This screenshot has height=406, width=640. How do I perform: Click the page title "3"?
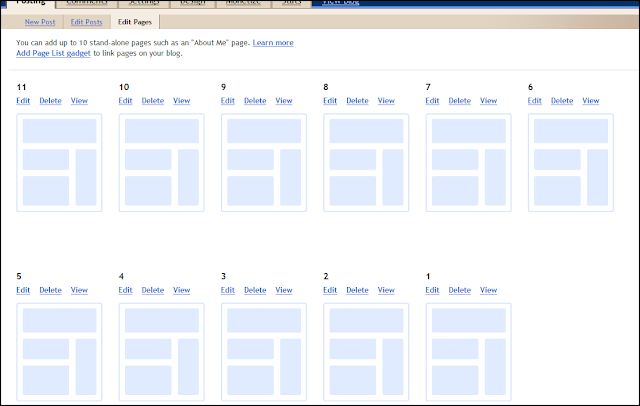tap(223, 276)
